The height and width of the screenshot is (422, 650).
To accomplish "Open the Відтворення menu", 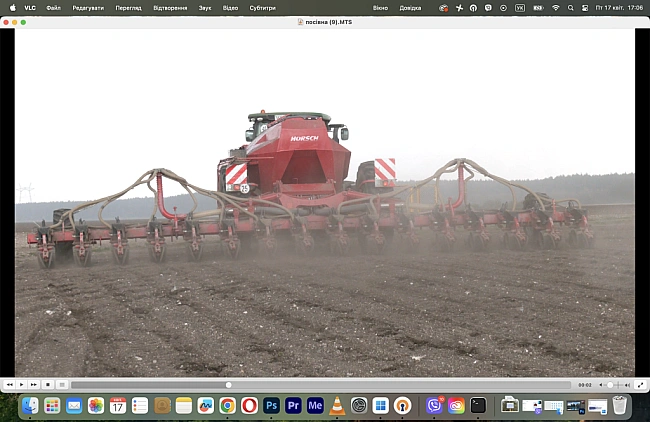I will 172,7.
